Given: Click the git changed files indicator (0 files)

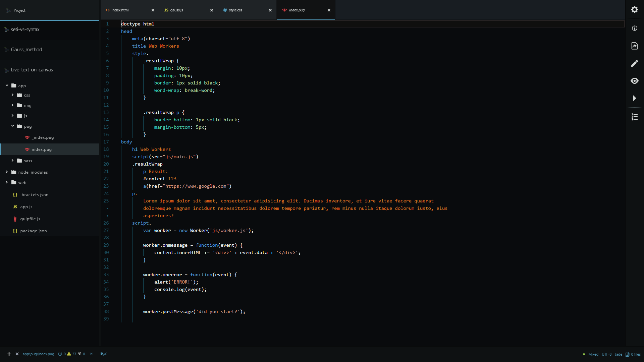Looking at the screenshot, I should [x=633, y=354].
